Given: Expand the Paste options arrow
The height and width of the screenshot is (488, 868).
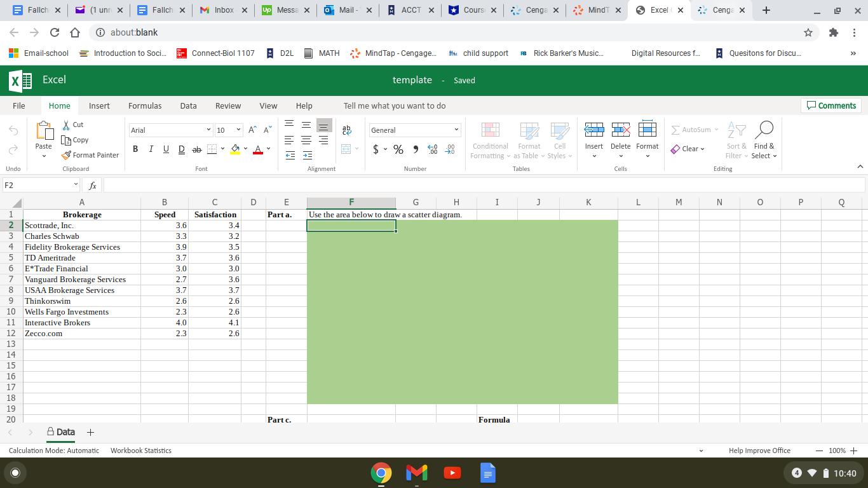Looking at the screenshot, I should click(44, 156).
